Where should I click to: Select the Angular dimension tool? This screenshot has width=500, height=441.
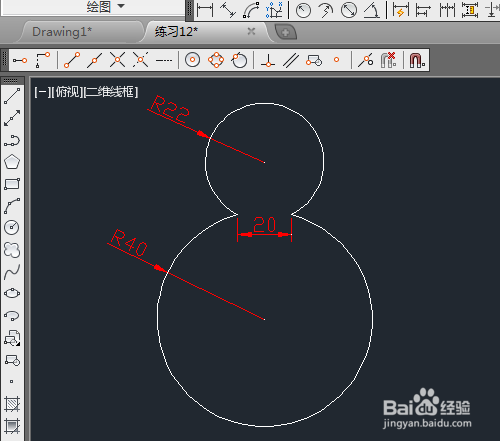coord(372,10)
